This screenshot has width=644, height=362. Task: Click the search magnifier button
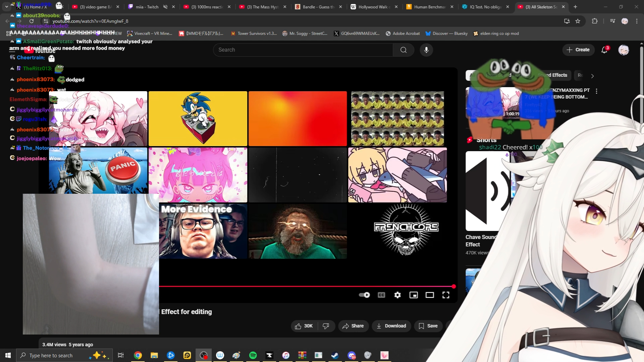(404, 50)
